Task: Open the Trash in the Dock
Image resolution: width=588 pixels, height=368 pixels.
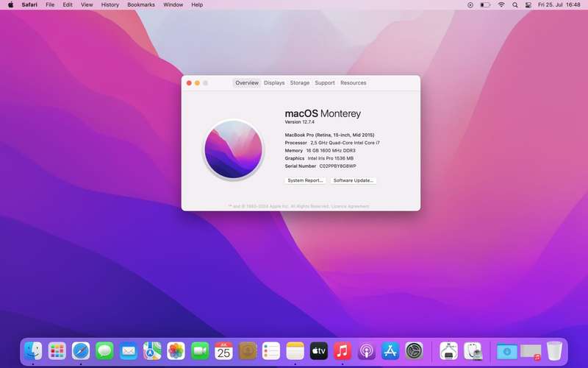Action: tap(554, 351)
